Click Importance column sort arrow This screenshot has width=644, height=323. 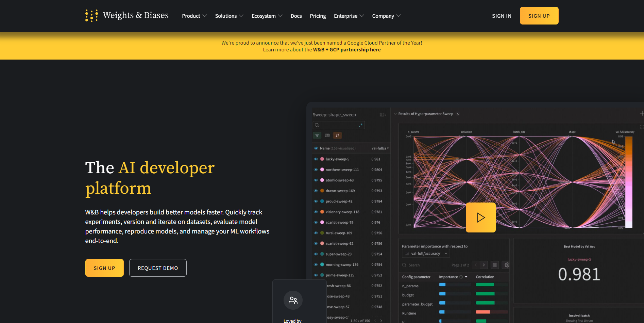pos(466,277)
